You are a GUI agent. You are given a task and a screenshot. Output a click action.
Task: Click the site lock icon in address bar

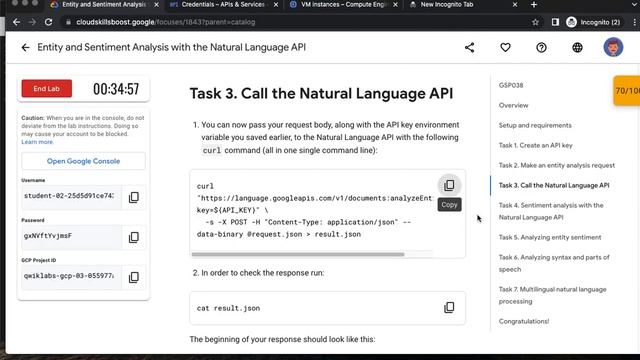pyautogui.click(x=68, y=22)
